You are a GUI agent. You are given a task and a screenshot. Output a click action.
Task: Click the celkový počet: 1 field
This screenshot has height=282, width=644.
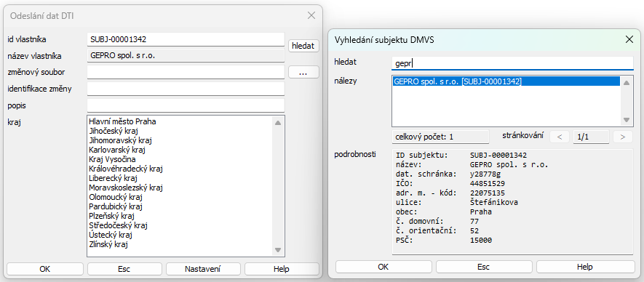440,137
